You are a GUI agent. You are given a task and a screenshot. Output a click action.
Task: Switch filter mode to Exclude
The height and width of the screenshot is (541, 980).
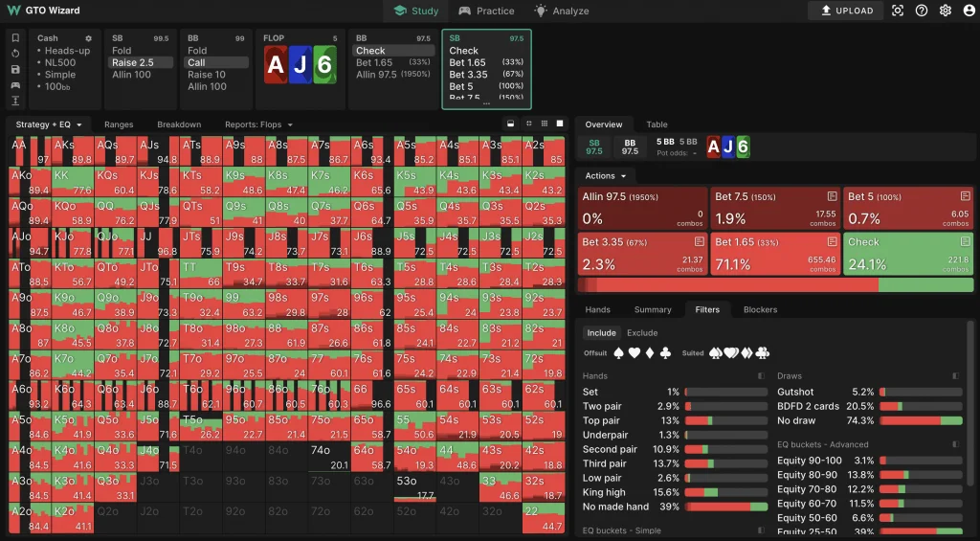pos(642,333)
